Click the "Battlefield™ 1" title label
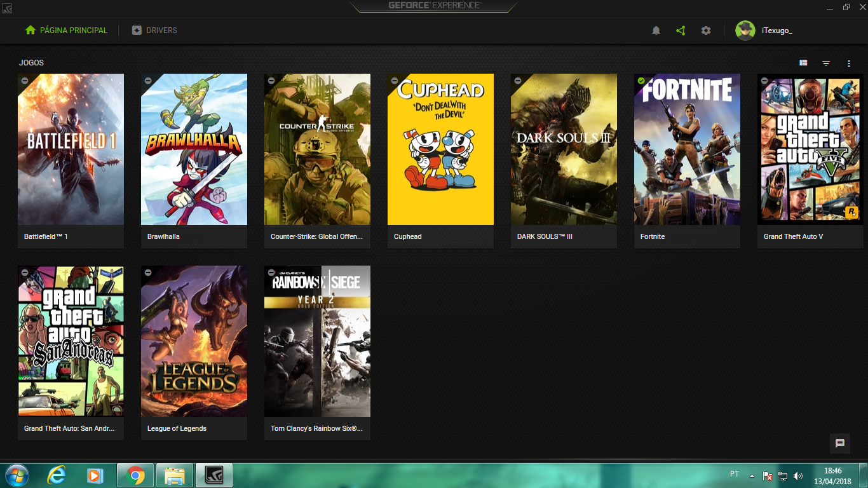Screen dimensions: 868x488 [46, 236]
